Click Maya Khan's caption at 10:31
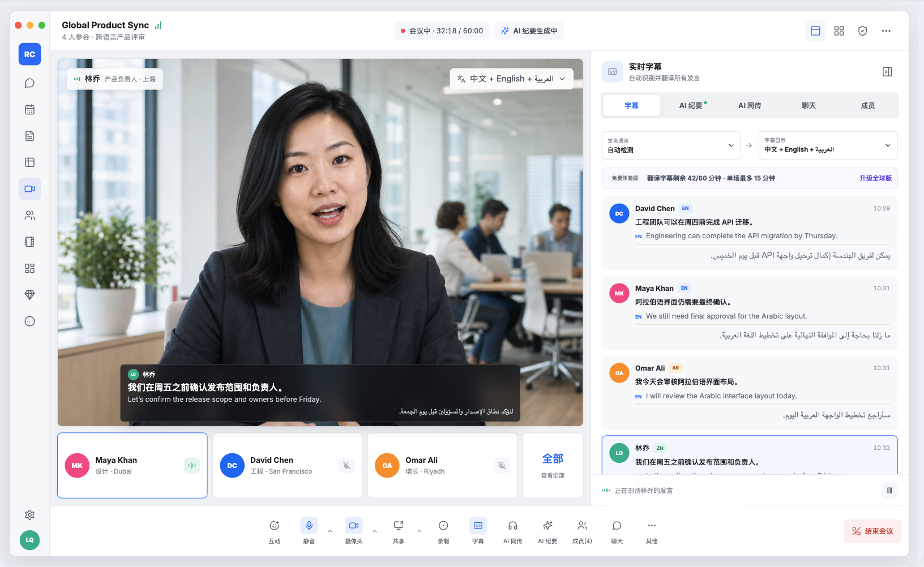The image size is (924, 567). click(x=750, y=313)
